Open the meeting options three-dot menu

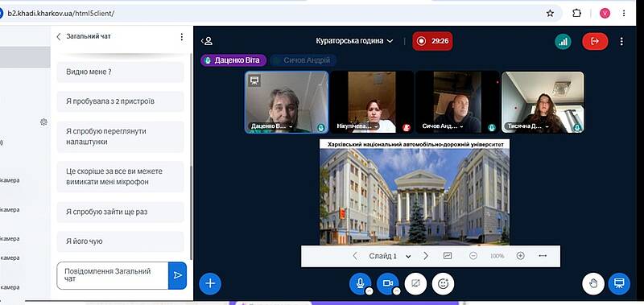(x=621, y=41)
